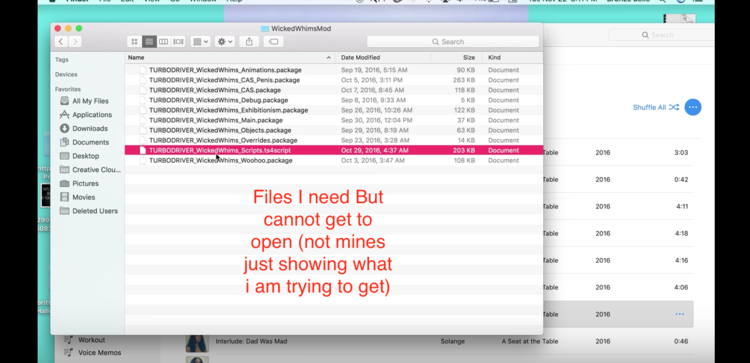
Task: Click document icon of Animations.package file
Action: (142, 70)
